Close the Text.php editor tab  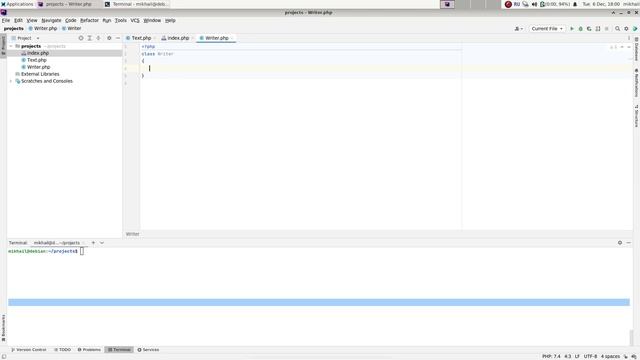coord(154,38)
